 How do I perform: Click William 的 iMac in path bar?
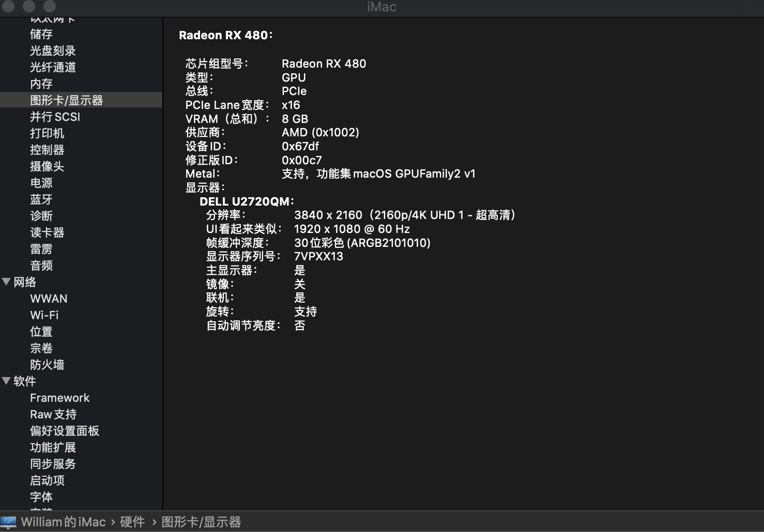point(63,522)
